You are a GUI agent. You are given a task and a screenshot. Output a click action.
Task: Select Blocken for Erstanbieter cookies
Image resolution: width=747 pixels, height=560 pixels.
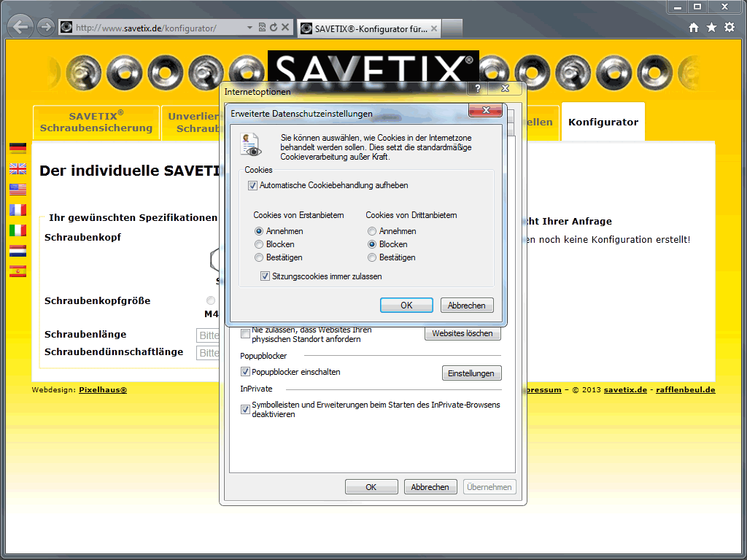[x=259, y=244]
